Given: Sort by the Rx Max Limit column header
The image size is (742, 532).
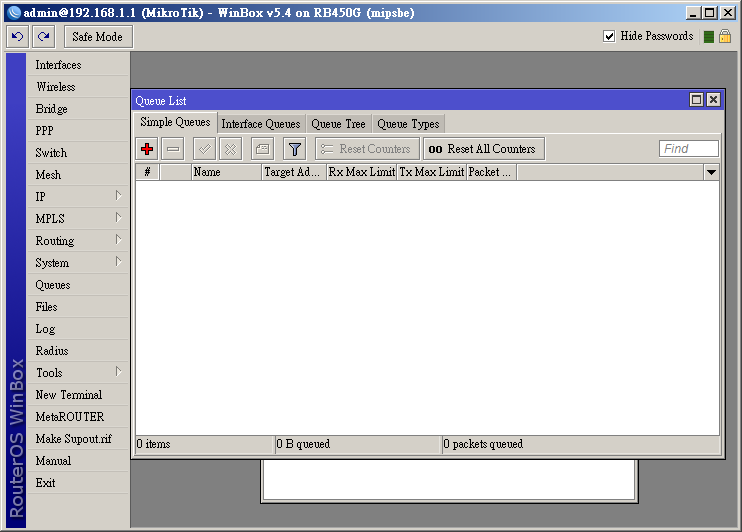Looking at the screenshot, I should [362, 172].
